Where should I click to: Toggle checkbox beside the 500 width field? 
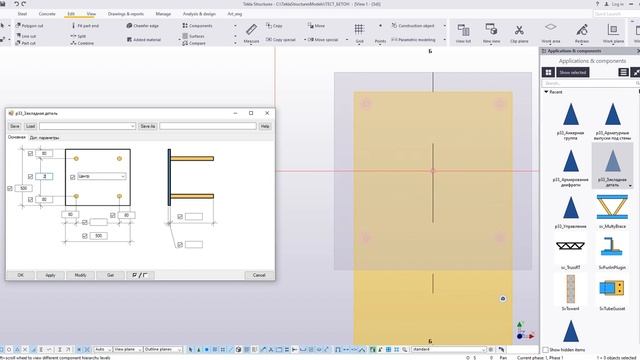pyautogui.click(x=84, y=236)
